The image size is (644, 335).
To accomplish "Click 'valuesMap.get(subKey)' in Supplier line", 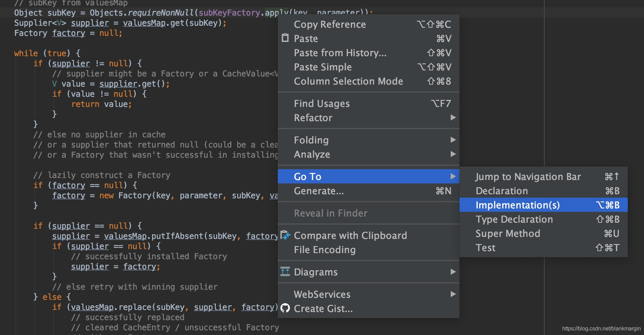I will point(172,23).
